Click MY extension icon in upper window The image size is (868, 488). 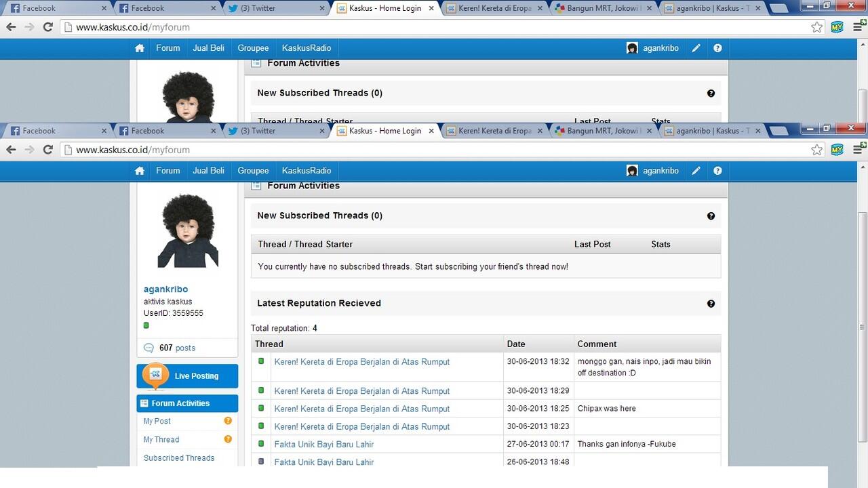click(x=837, y=27)
